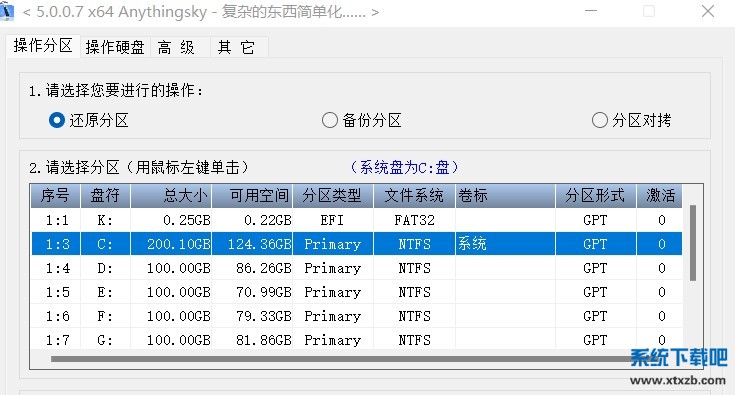The image size is (735, 395).
Task: Sort by the 盘符 column header
Action: click(x=105, y=195)
